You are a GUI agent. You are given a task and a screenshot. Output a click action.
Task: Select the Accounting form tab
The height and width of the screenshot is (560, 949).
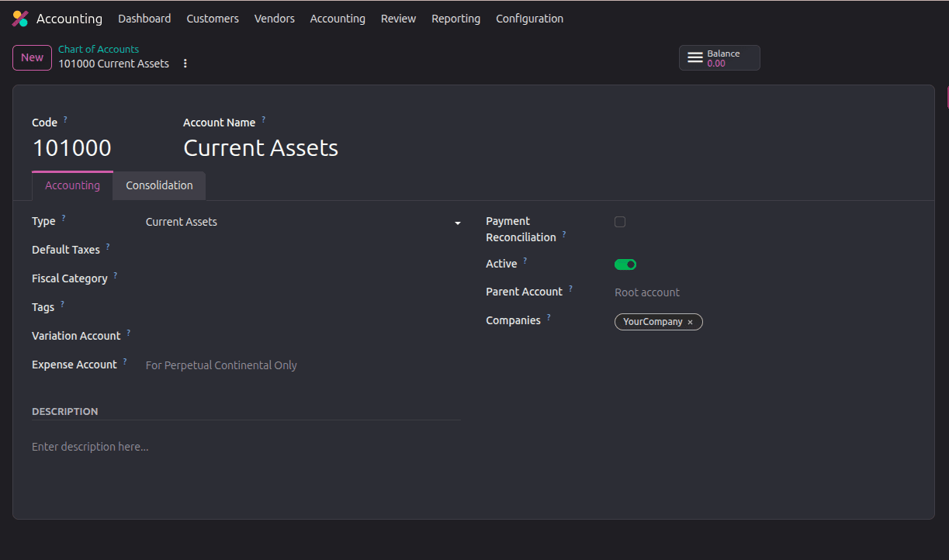tap(72, 185)
